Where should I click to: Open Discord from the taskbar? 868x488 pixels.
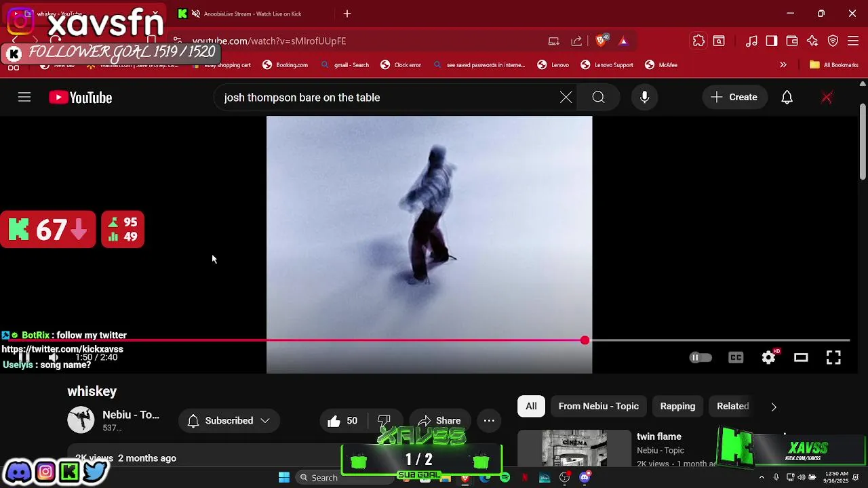[x=585, y=478]
